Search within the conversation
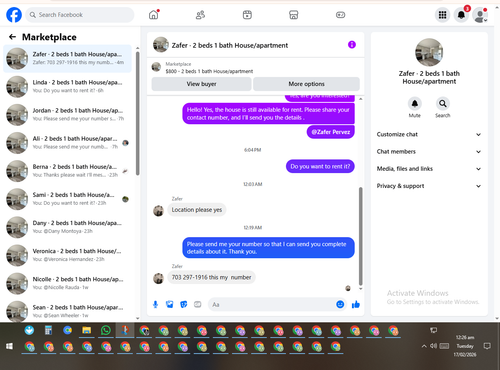 (x=443, y=104)
